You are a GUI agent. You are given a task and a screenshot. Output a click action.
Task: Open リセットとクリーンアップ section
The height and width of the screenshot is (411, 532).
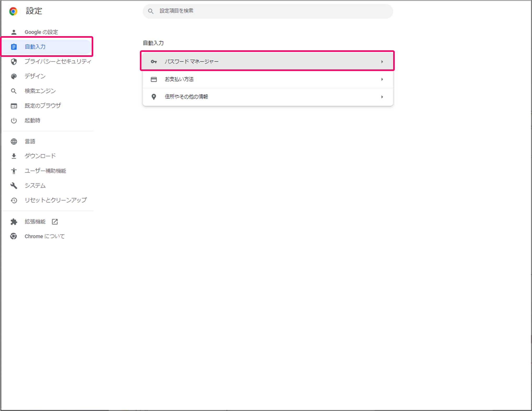[56, 200]
